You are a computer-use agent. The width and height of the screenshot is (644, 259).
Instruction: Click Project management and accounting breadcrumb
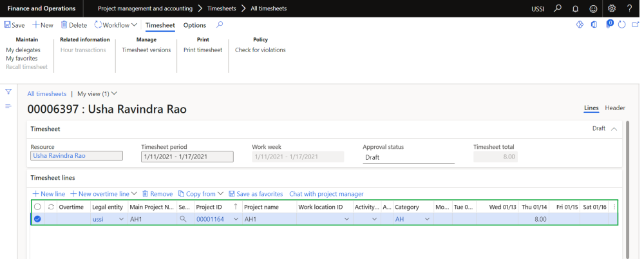(x=146, y=8)
